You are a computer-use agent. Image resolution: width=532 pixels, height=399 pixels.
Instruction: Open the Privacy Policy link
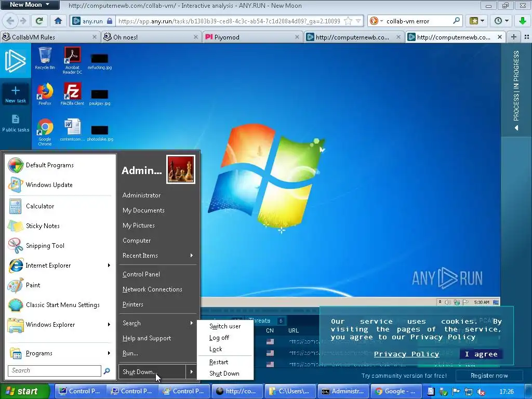(406, 354)
